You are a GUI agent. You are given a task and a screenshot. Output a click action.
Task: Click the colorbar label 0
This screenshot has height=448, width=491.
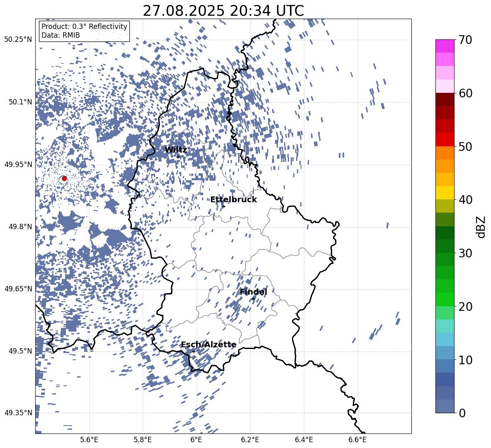click(x=462, y=413)
